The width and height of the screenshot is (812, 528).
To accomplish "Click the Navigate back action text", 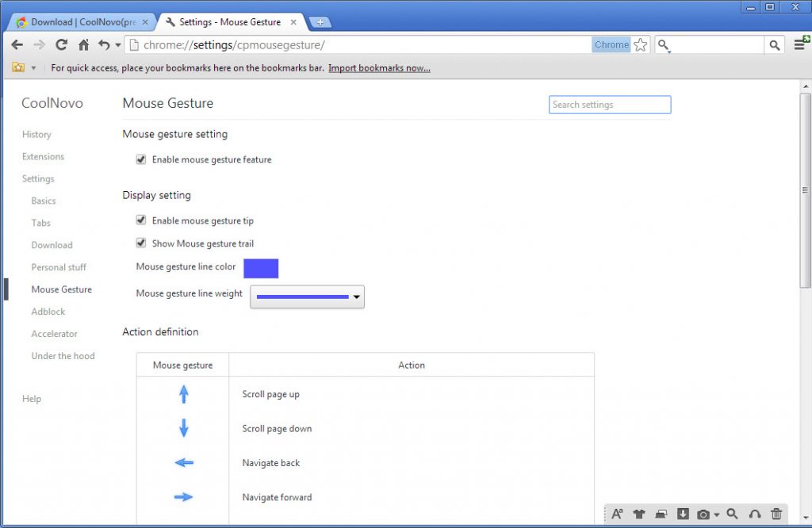I will pyautogui.click(x=271, y=463).
